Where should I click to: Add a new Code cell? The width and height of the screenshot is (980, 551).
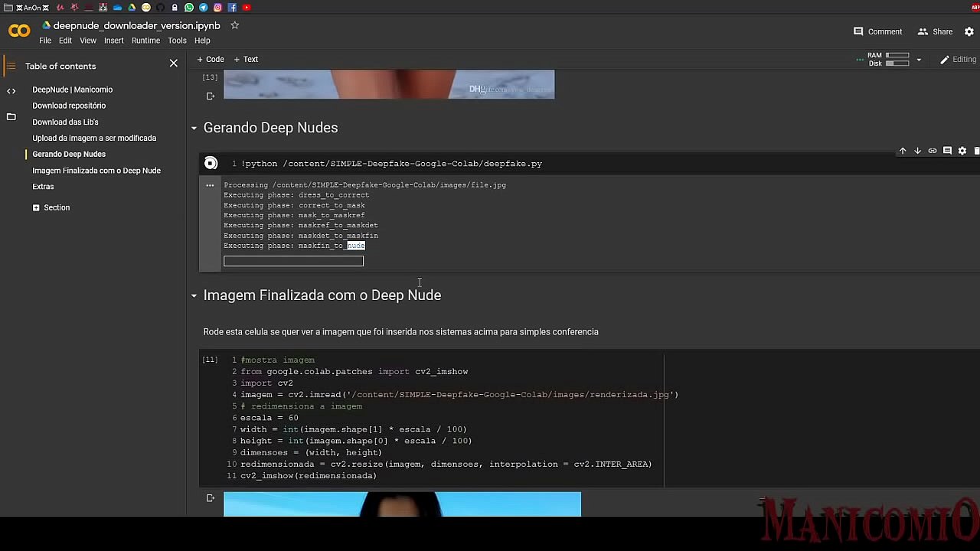coord(211,59)
